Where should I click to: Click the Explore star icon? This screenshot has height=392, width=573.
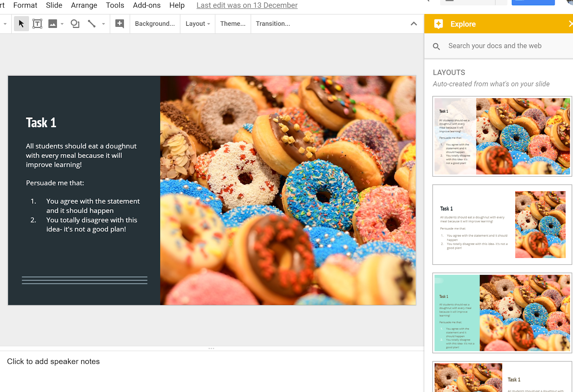click(x=438, y=24)
